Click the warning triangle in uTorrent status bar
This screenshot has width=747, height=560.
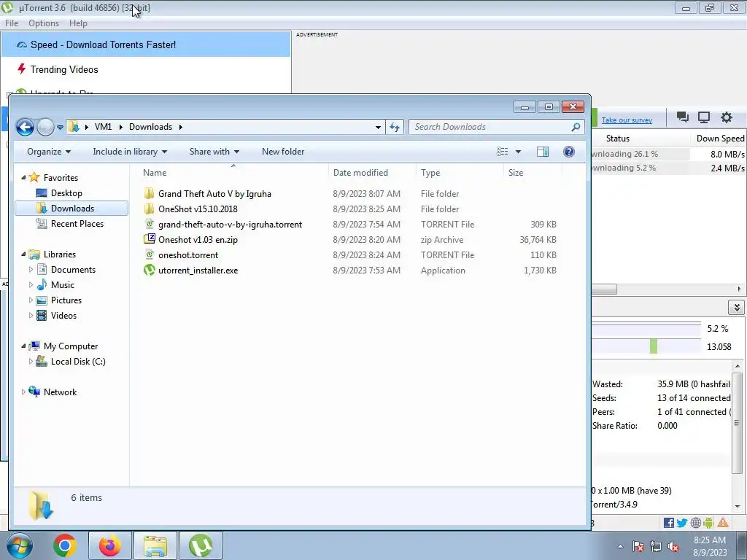pyautogui.click(x=723, y=523)
